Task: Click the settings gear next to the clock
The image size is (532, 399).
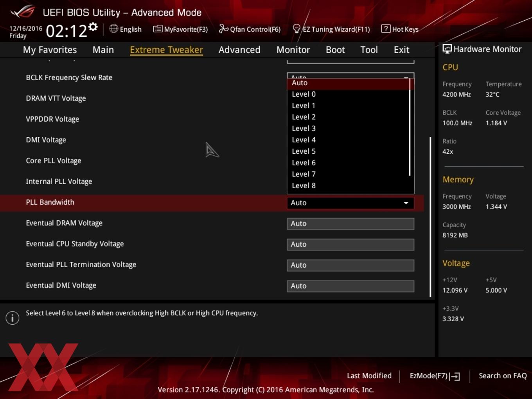Action: point(93,27)
